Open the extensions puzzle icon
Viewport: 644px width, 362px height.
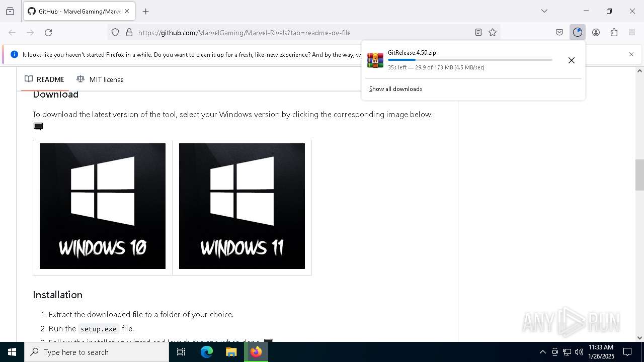point(614,32)
